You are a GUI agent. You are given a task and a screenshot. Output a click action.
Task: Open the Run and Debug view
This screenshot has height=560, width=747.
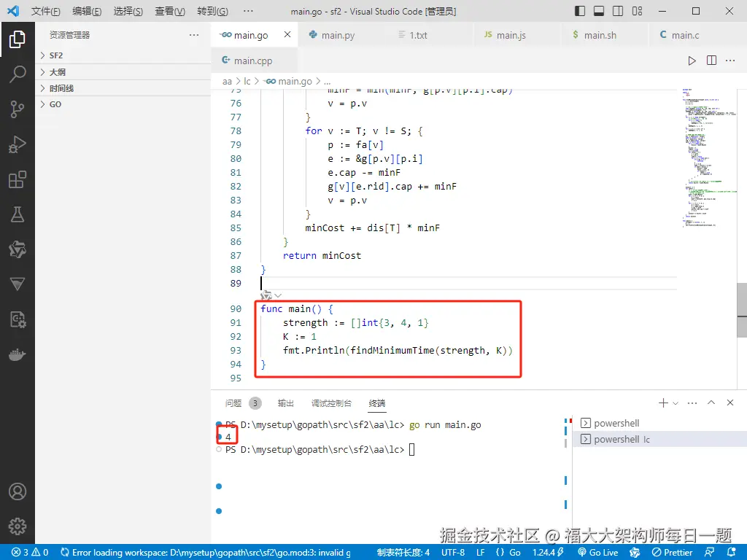[x=18, y=144]
